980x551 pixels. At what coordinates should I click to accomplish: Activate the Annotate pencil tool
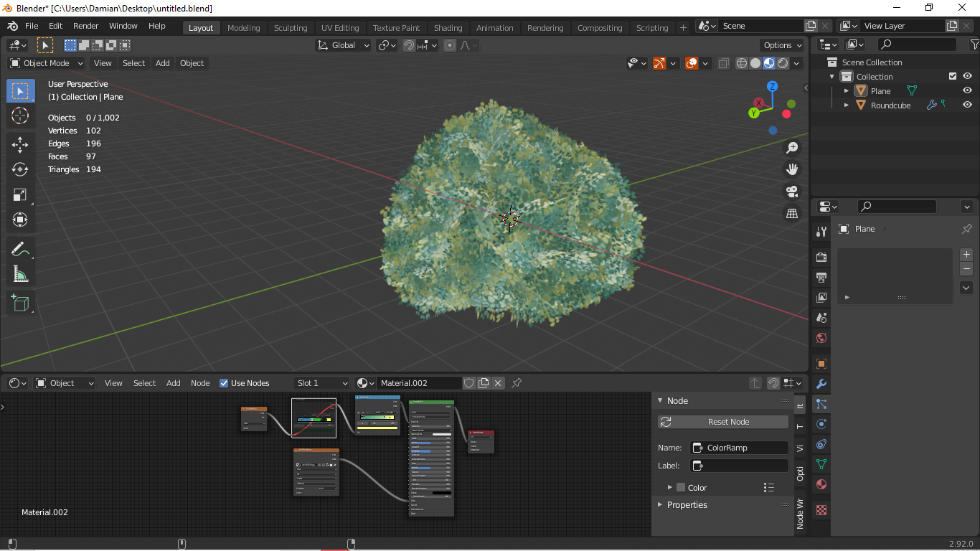coord(20,249)
